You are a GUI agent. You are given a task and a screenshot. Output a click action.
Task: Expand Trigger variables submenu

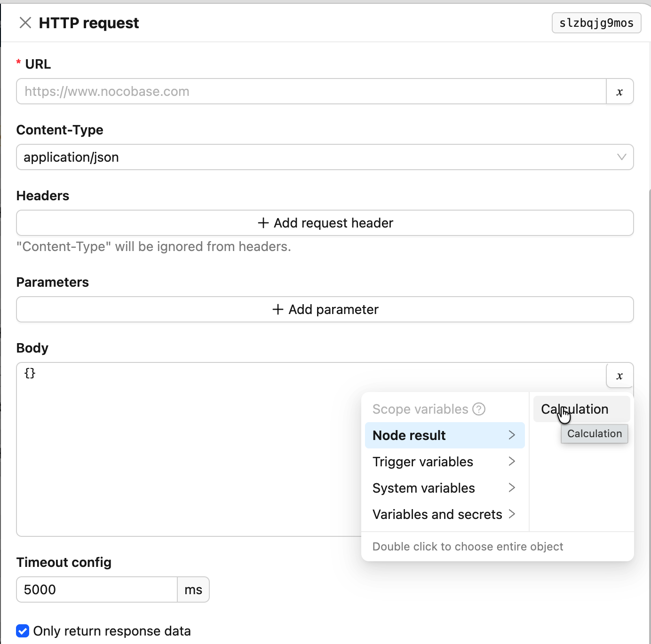(445, 462)
